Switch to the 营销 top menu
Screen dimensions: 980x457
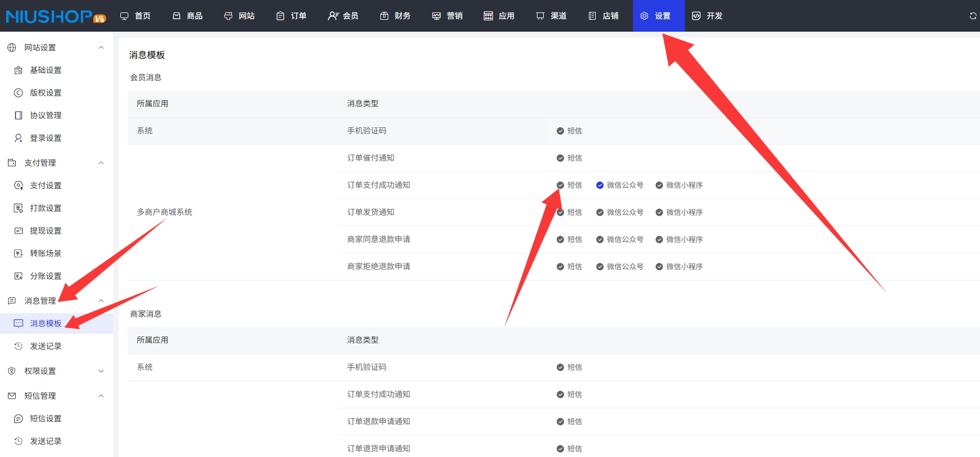447,16
